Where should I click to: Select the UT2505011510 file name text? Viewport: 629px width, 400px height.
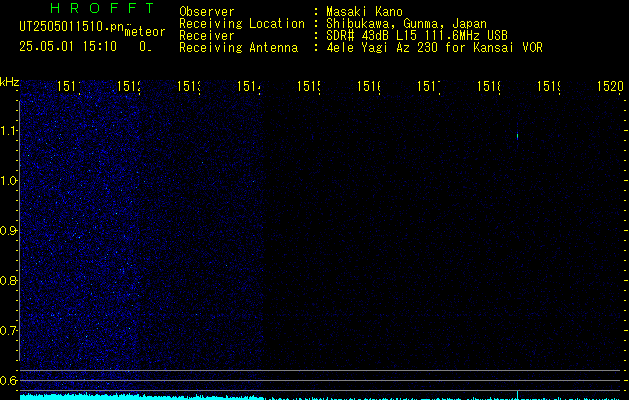72,27
